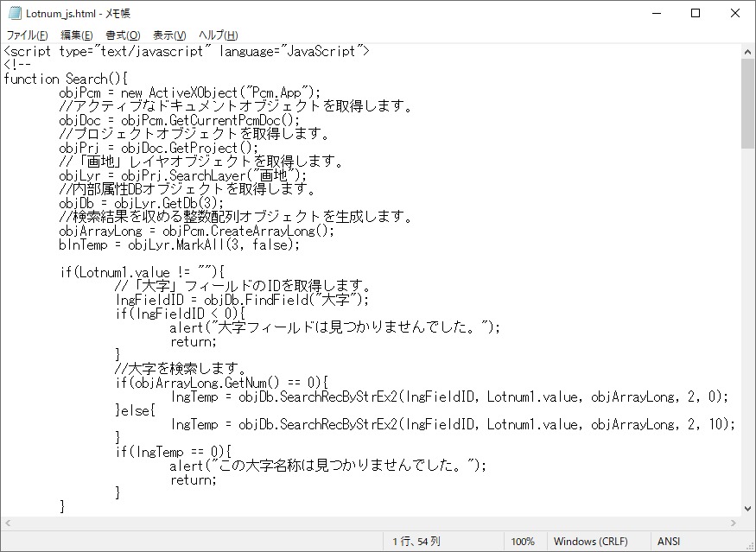Open the 書式(O) menu
Image resolution: width=756 pixels, height=552 pixels.
point(123,35)
